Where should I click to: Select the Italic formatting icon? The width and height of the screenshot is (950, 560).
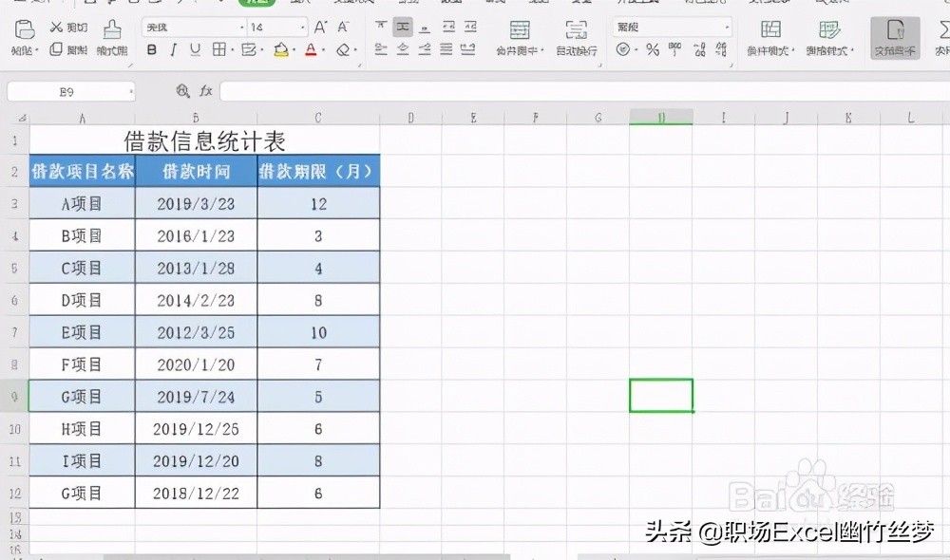pyautogui.click(x=175, y=49)
